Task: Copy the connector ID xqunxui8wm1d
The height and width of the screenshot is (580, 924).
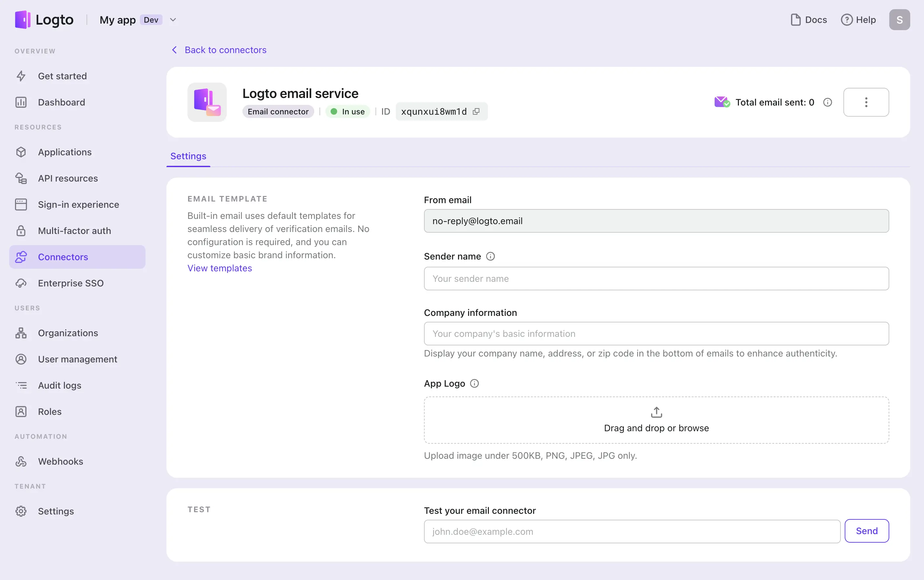Action: pos(476,112)
